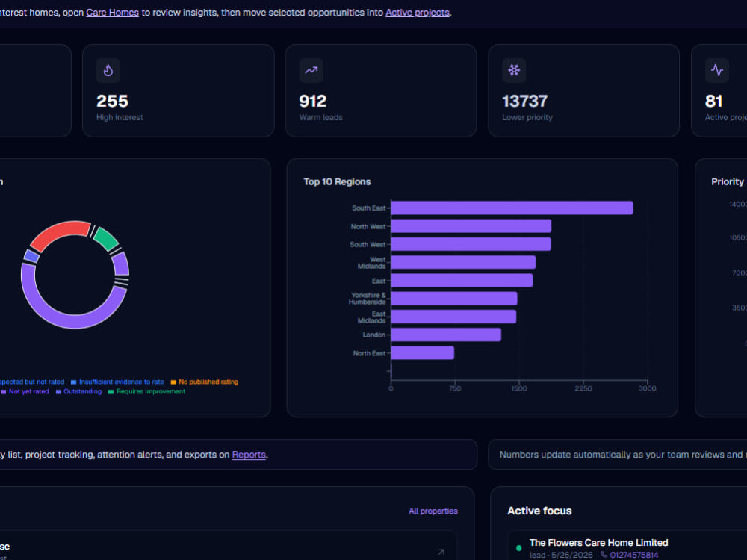This screenshot has height=560, width=747.
Task: Click the East region bar
Action: 462,280
